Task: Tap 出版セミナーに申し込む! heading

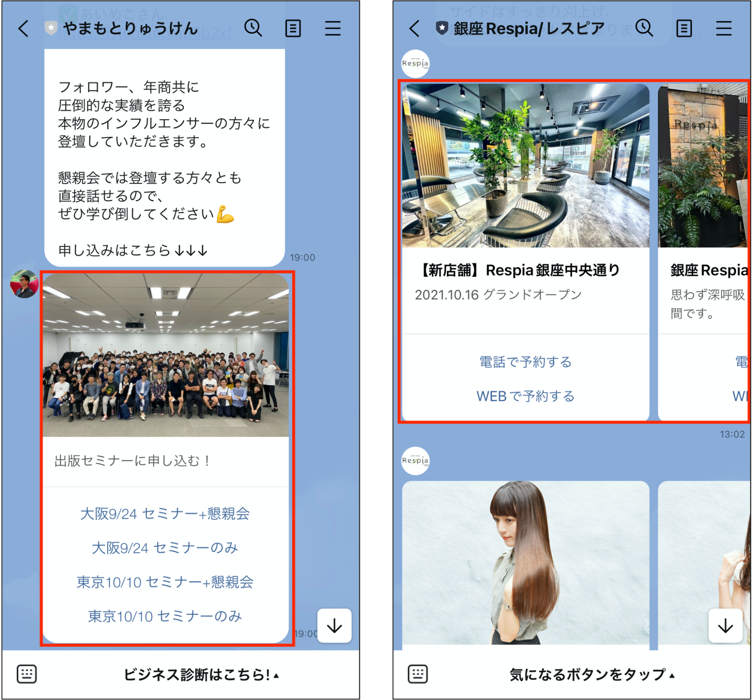Action: (132, 461)
